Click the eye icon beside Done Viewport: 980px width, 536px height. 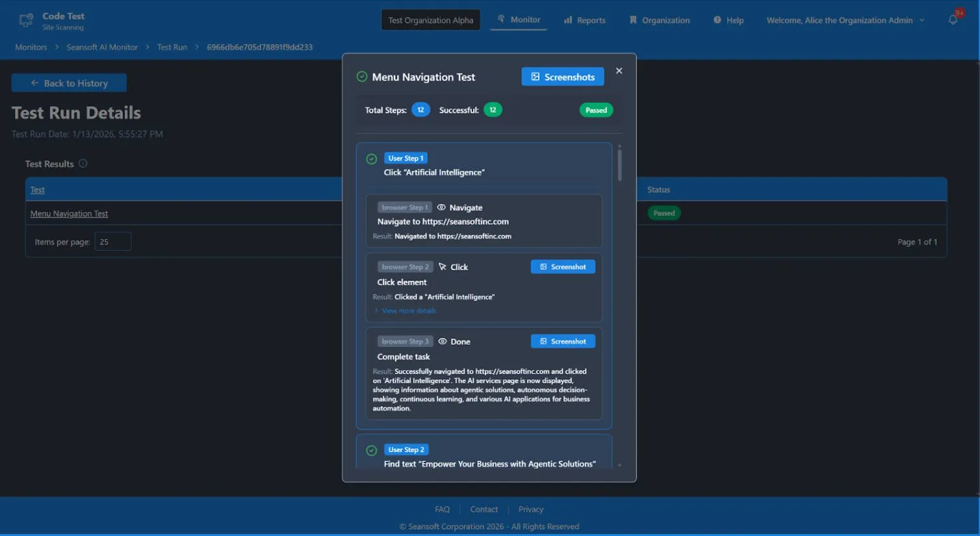tap(443, 341)
